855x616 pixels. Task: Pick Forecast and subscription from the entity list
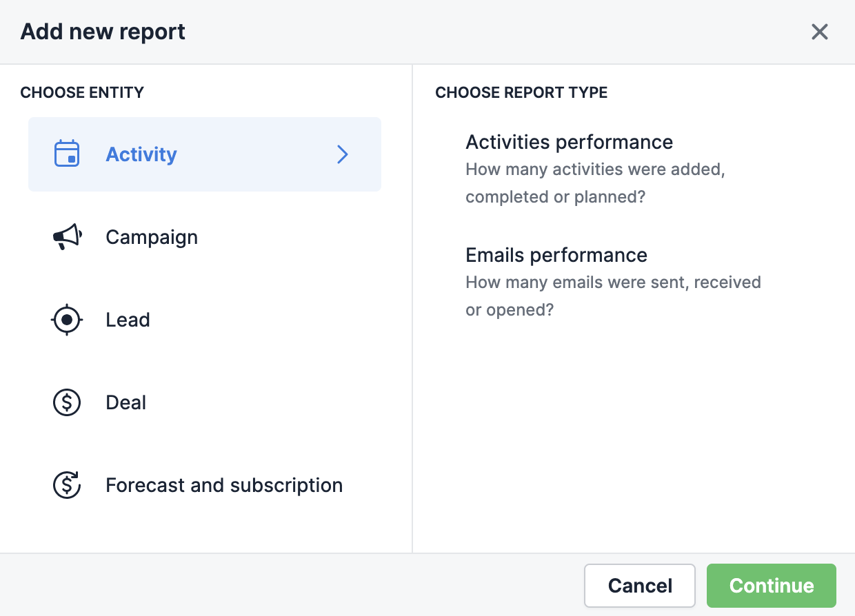(223, 485)
